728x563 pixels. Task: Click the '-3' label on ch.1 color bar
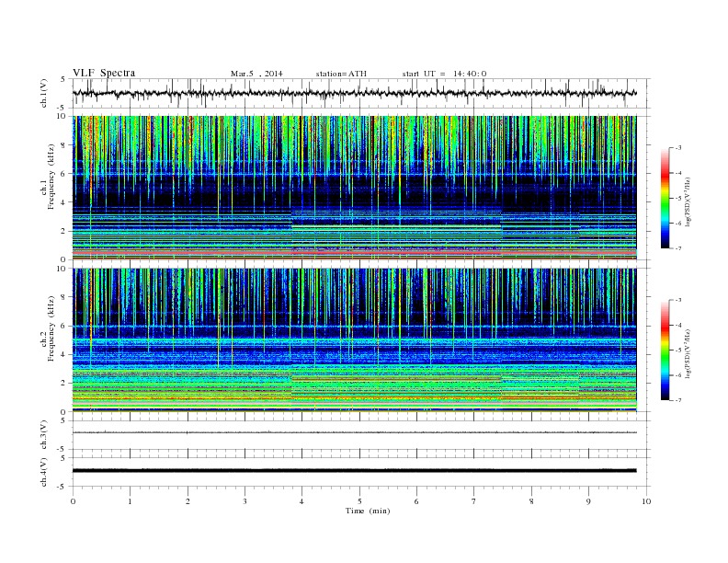click(677, 148)
